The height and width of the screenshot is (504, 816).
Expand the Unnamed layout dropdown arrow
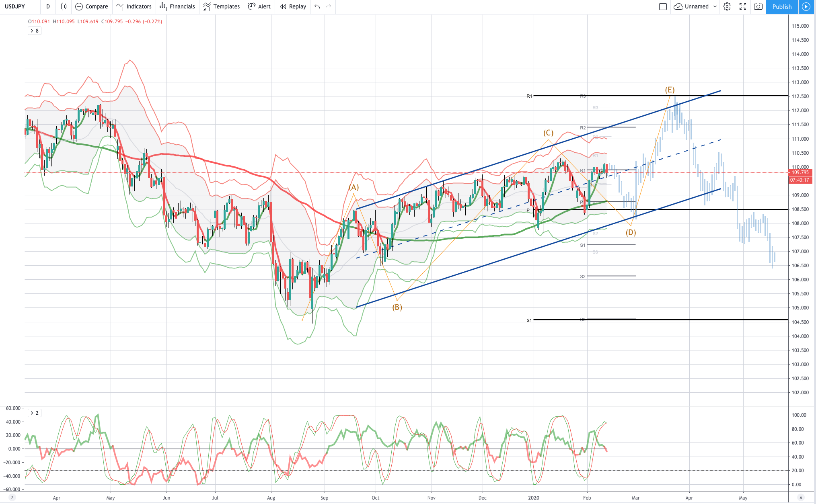(x=715, y=6)
